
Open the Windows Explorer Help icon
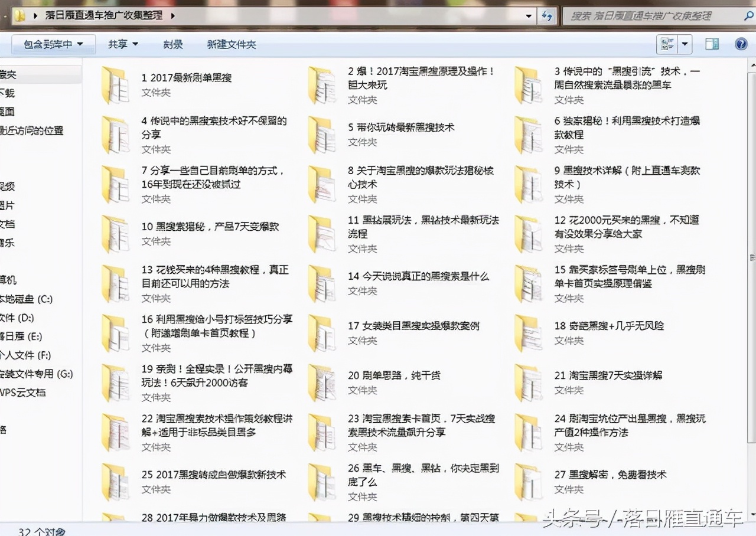pyautogui.click(x=741, y=44)
